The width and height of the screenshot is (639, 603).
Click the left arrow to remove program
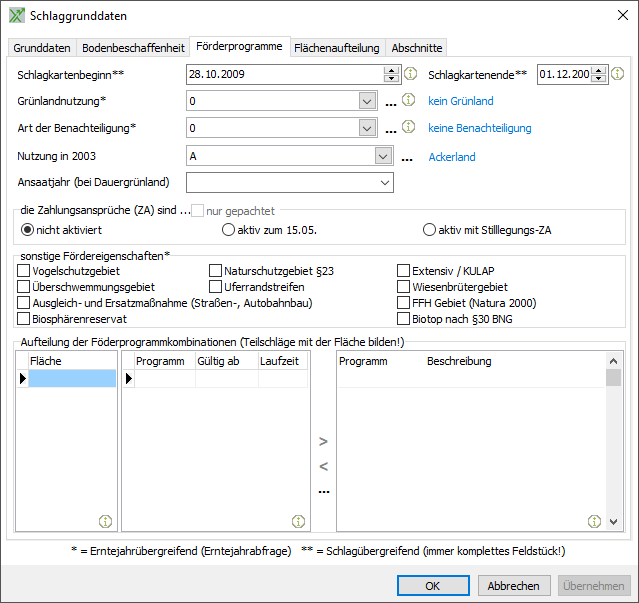click(x=323, y=466)
